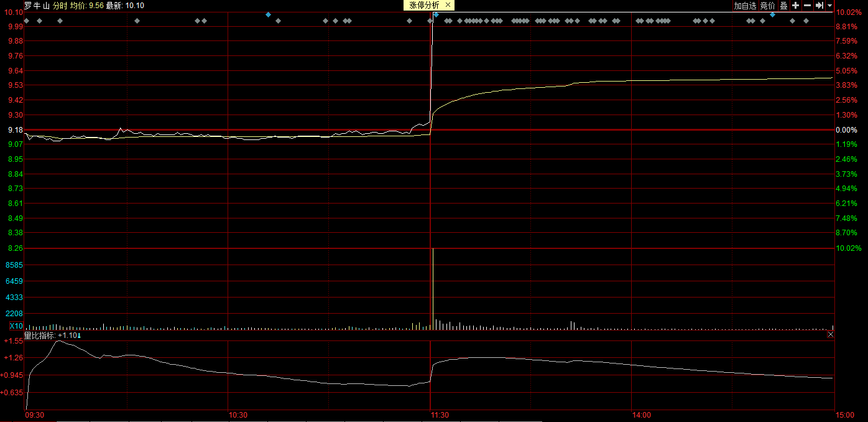
Task: Click the 14:00 time axis label
Action: click(x=641, y=415)
